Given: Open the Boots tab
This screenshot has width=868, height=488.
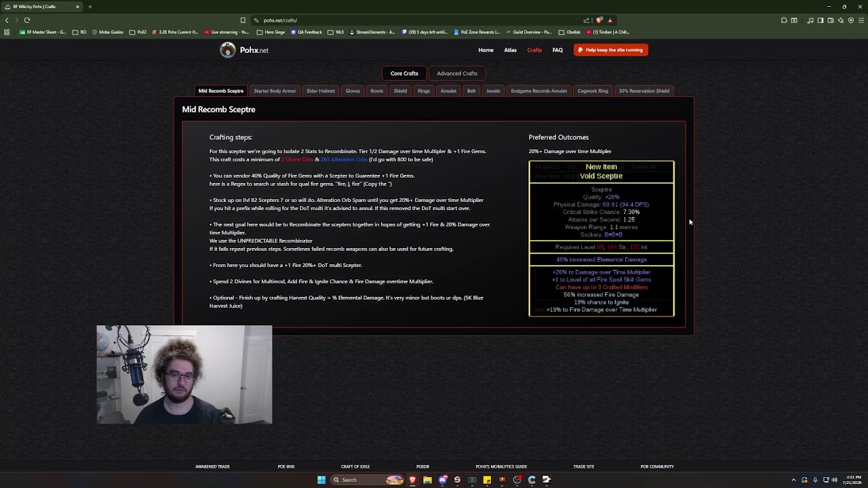Looking at the screenshot, I should pyautogui.click(x=377, y=91).
